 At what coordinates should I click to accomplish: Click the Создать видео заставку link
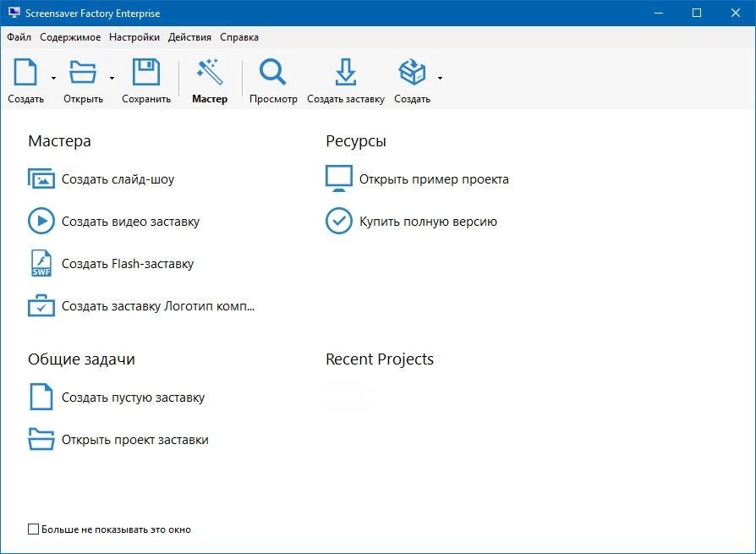(x=131, y=222)
